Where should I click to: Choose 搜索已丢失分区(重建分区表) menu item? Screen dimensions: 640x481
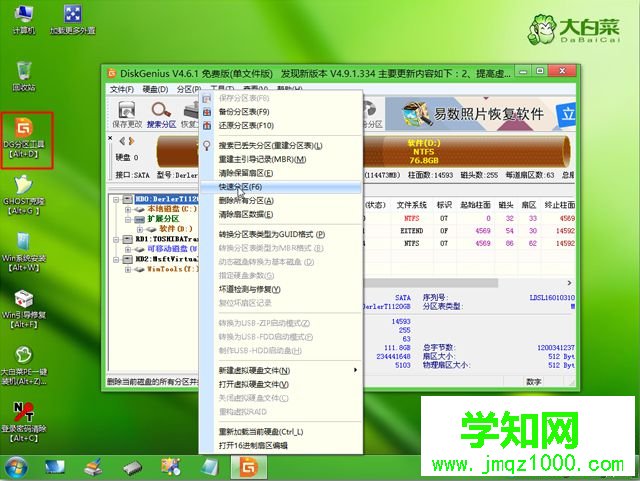pos(280,145)
